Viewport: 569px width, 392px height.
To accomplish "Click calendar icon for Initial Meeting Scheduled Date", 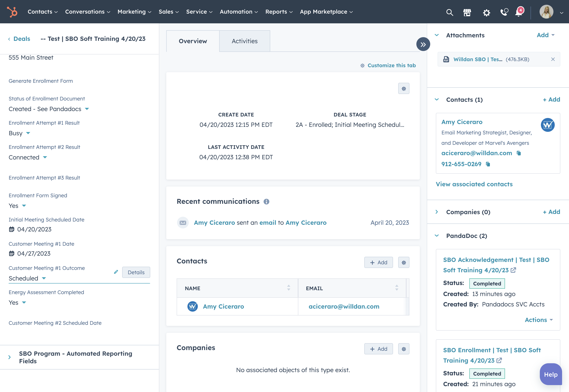I will click(x=11, y=229).
